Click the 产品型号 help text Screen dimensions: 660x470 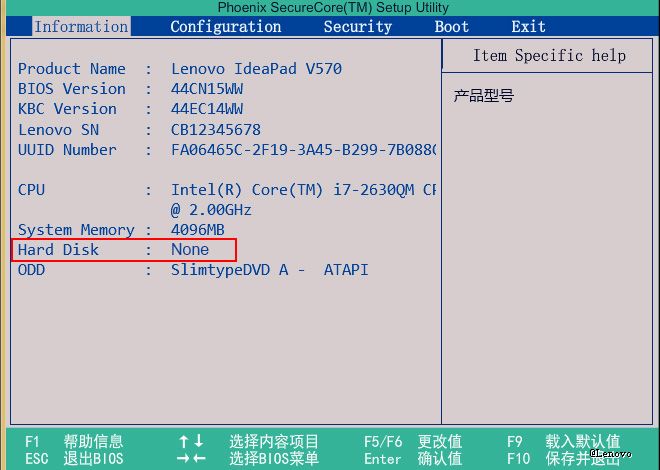pyautogui.click(x=484, y=96)
